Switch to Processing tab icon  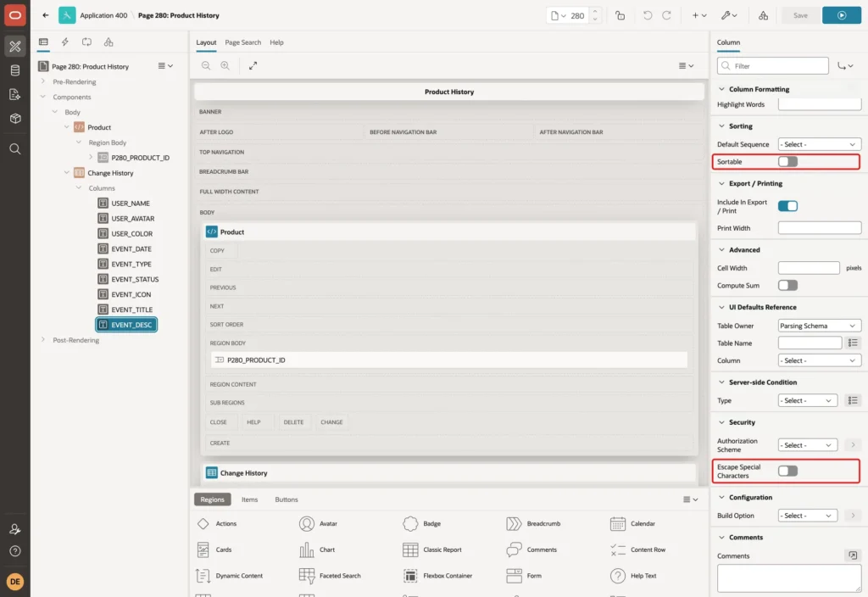(x=87, y=42)
